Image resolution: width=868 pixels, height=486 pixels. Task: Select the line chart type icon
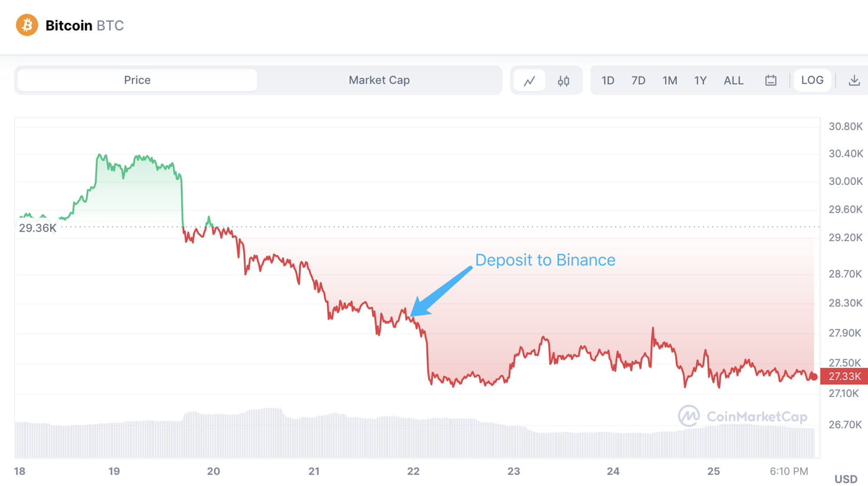[529, 80]
